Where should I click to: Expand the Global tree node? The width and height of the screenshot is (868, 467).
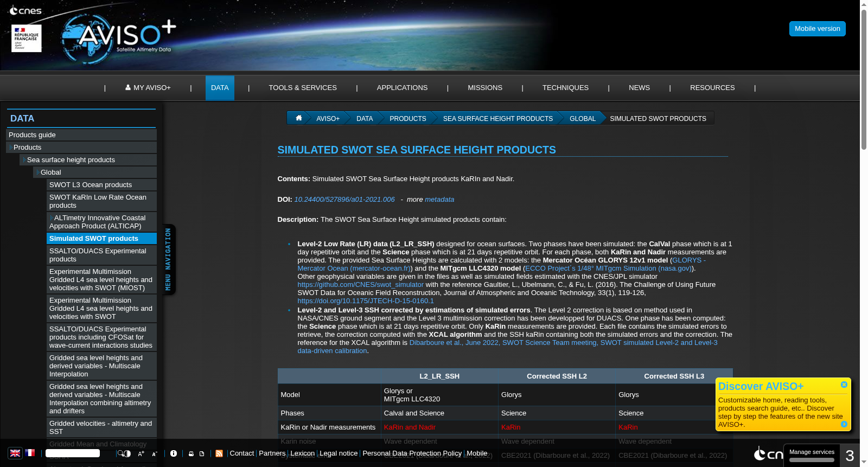pyautogui.click(x=37, y=172)
